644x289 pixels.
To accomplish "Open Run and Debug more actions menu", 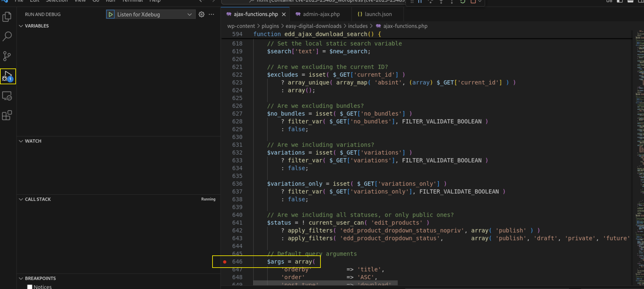I will 211,15.
